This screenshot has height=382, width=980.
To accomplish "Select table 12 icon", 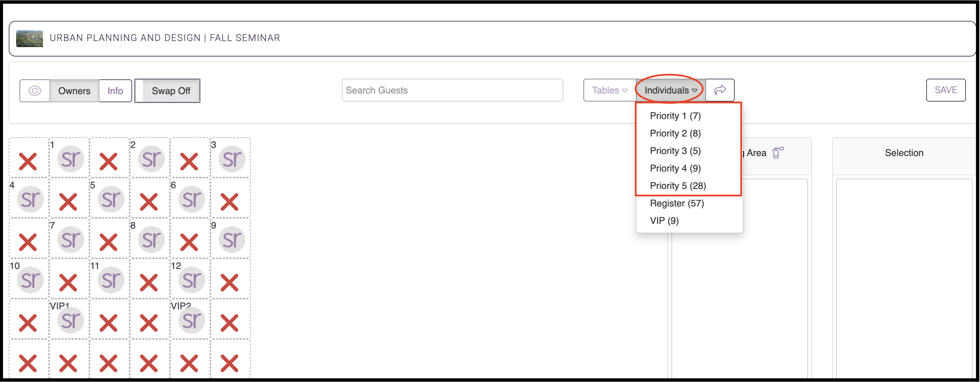I will coord(191,280).
